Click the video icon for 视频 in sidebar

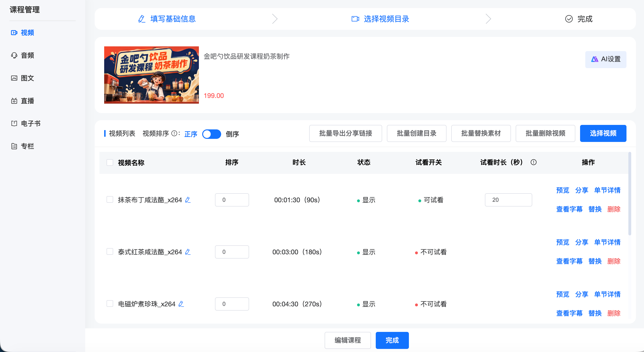[14, 32]
